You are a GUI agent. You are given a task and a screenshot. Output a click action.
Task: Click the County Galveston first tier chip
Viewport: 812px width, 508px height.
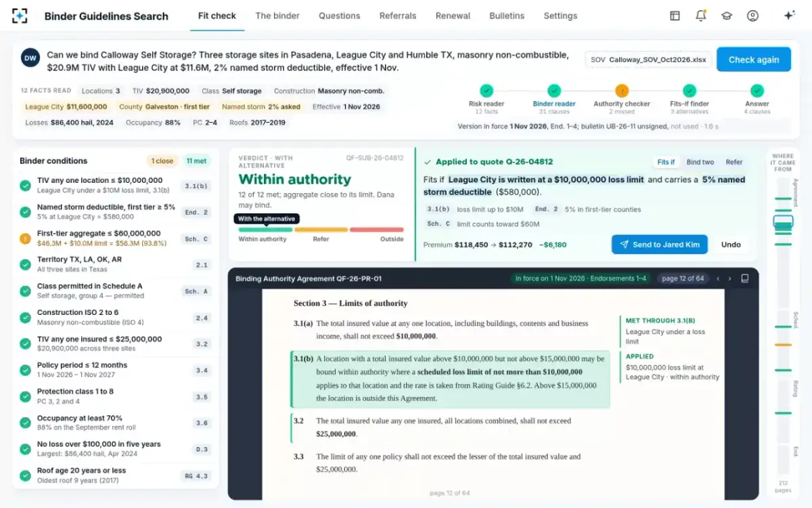pyautogui.click(x=164, y=106)
